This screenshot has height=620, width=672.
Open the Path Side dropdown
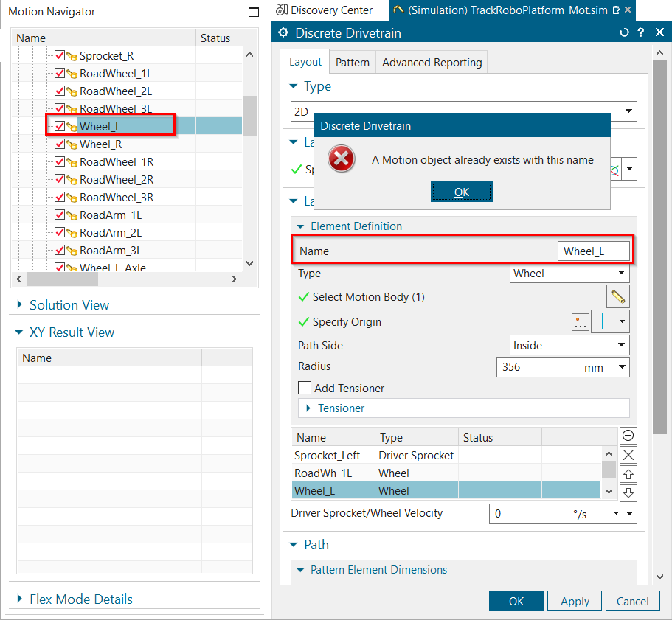623,345
